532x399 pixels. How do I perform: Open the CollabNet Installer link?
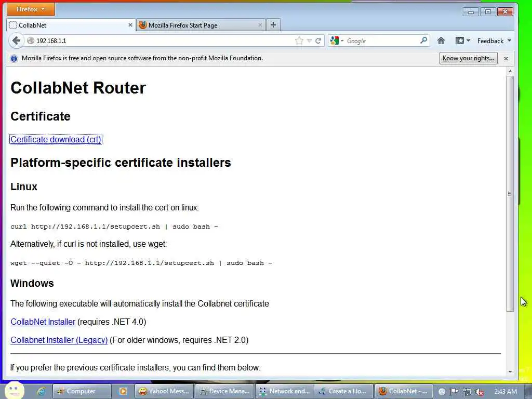coord(43,322)
